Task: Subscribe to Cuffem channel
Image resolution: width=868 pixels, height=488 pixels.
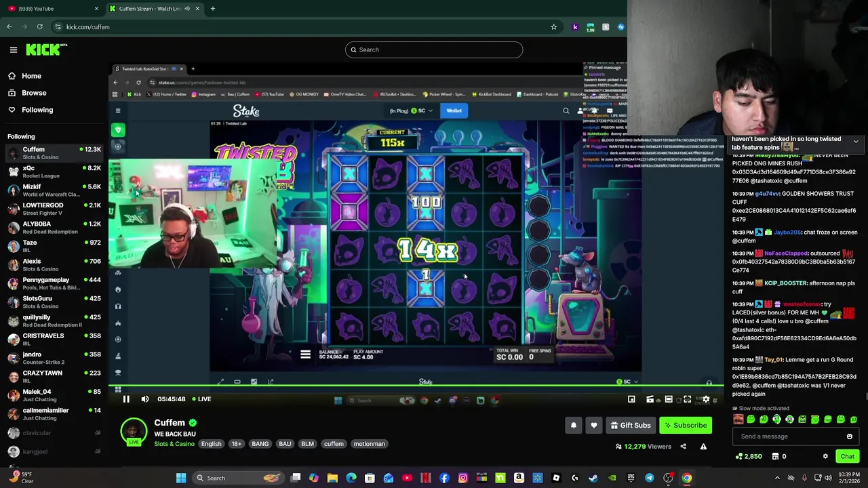Action: 686,426
